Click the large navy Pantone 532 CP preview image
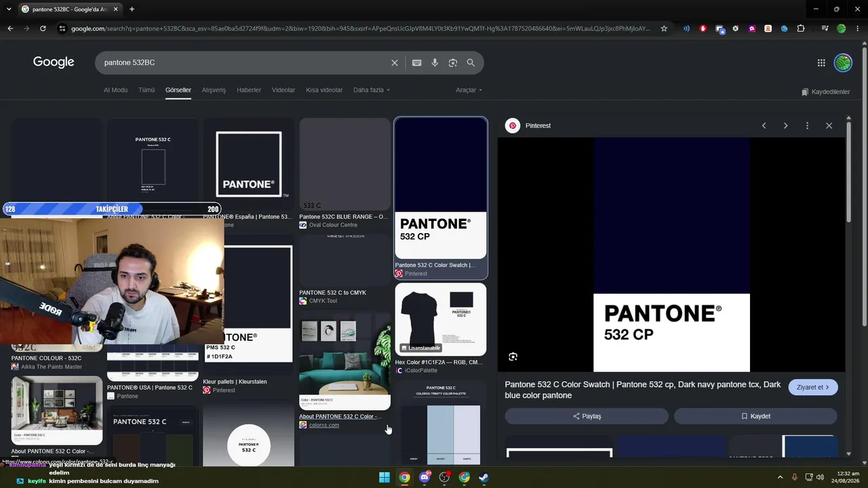This screenshot has width=868, height=488. click(x=672, y=254)
